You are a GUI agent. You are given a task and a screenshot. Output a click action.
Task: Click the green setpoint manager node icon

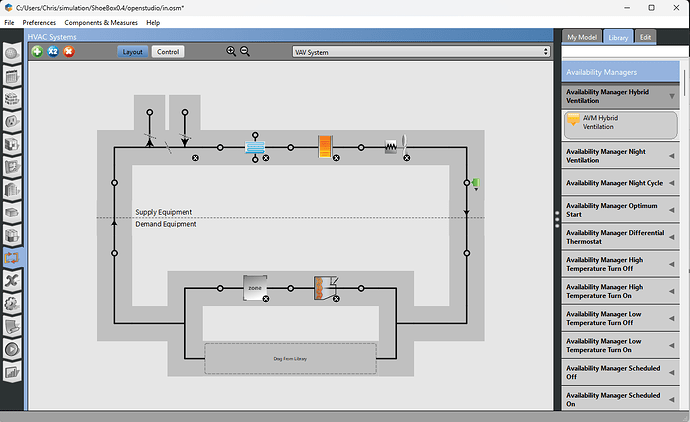tap(476, 182)
